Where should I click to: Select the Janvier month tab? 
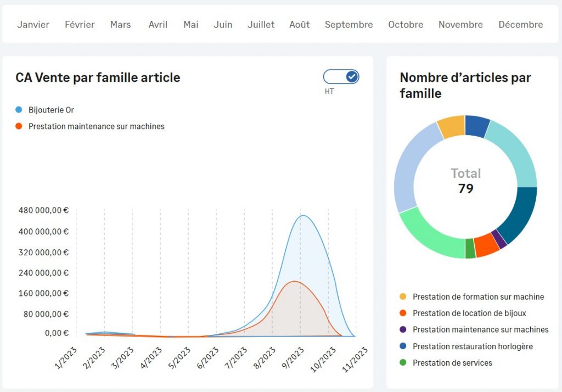point(33,25)
